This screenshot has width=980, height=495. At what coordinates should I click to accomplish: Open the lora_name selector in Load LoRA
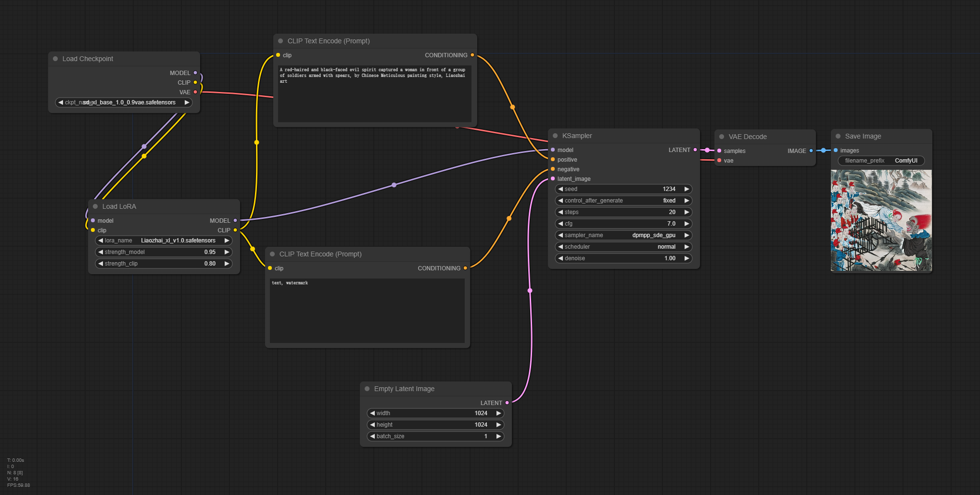click(164, 241)
